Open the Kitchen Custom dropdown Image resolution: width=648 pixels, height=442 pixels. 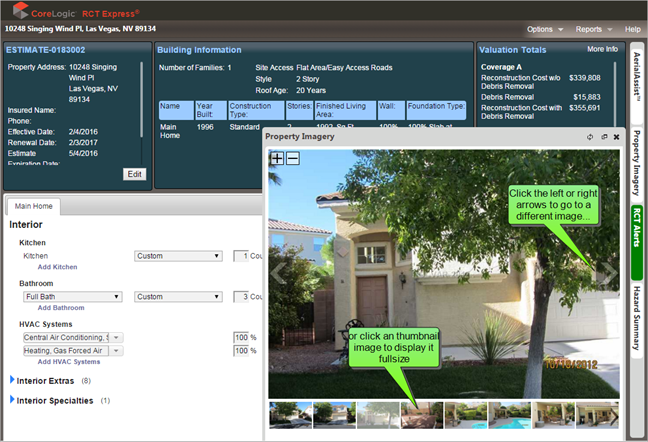point(178,256)
